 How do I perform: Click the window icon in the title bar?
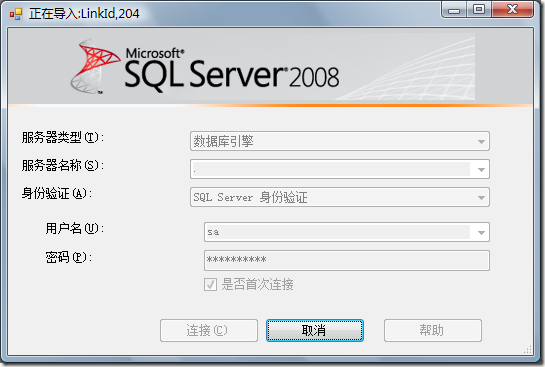(16, 14)
